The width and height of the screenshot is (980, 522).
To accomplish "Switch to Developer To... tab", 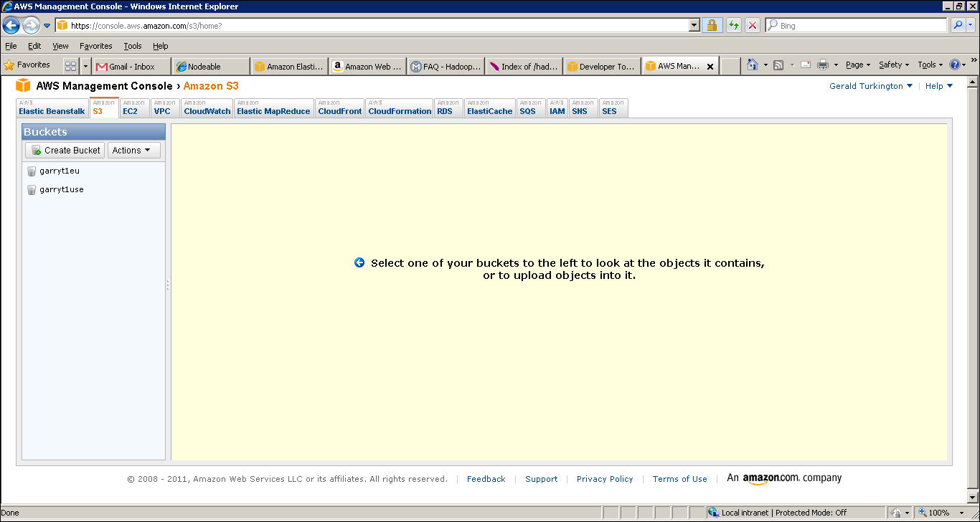I will [x=603, y=67].
